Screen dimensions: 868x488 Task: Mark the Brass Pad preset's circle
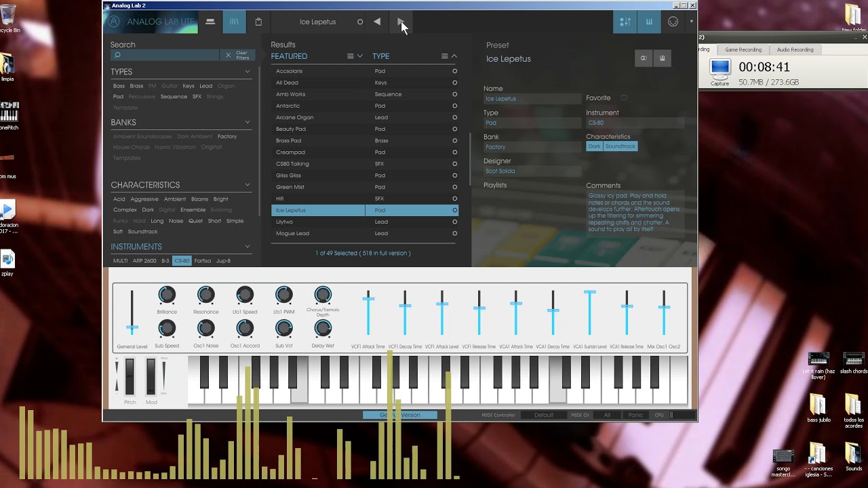(x=454, y=140)
